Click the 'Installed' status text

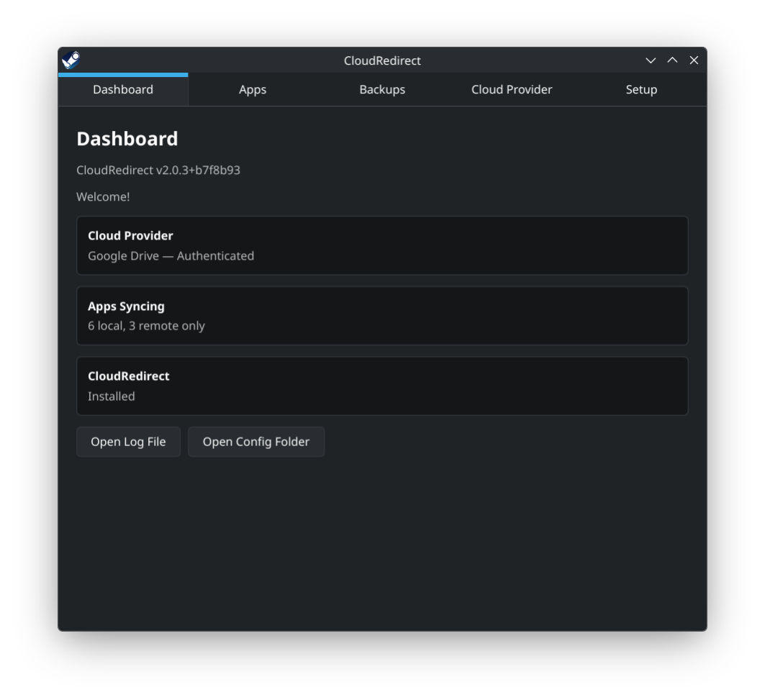pyautogui.click(x=112, y=396)
